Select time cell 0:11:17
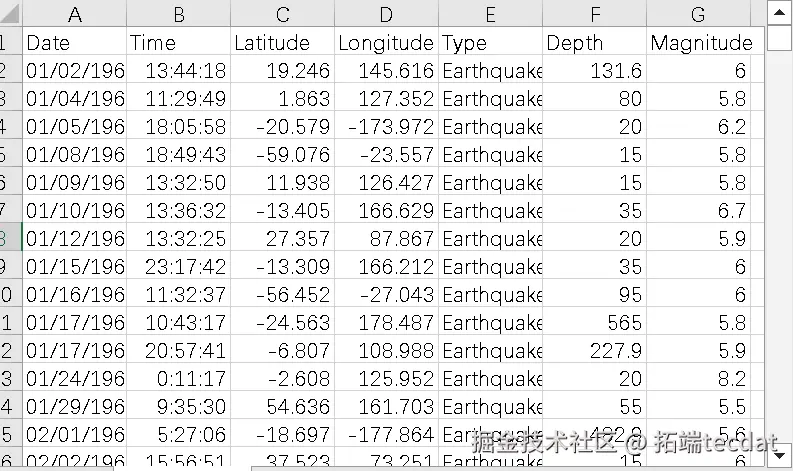The image size is (793, 471). click(x=179, y=377)
